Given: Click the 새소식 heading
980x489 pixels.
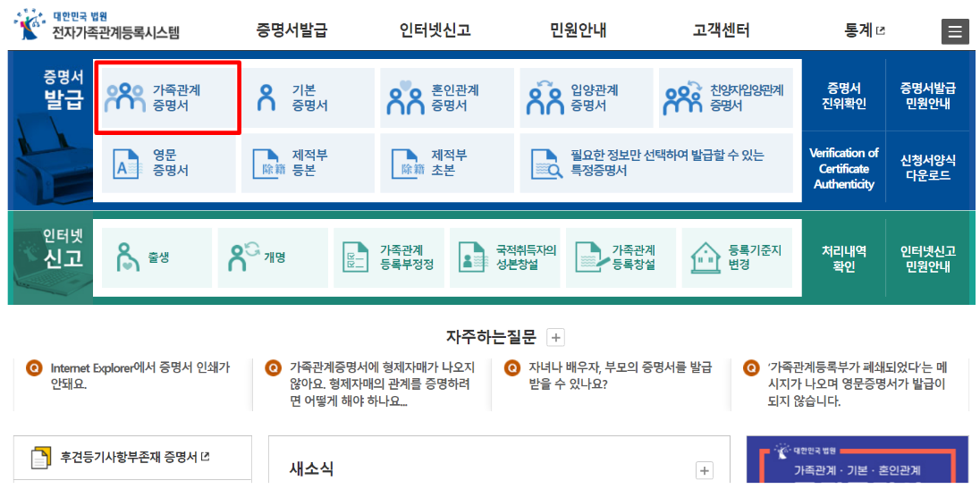Looking at the screenshot, I should click(x=311, y=468).
